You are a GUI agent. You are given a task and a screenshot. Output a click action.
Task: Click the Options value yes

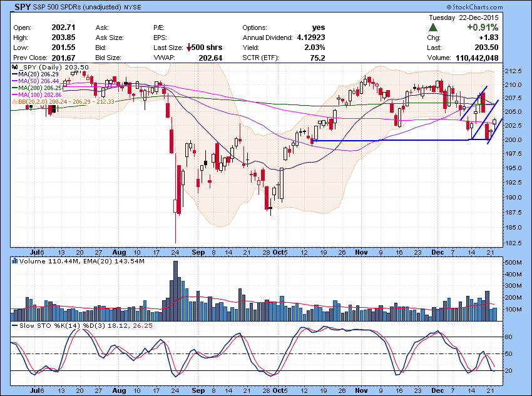[x=319, y=28]
